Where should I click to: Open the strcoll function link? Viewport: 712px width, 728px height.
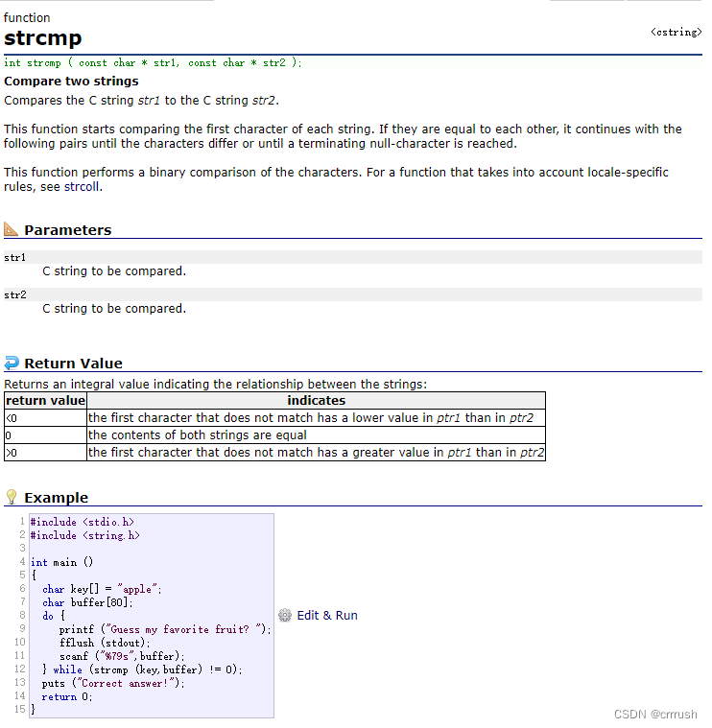click(x=82, y=187)
